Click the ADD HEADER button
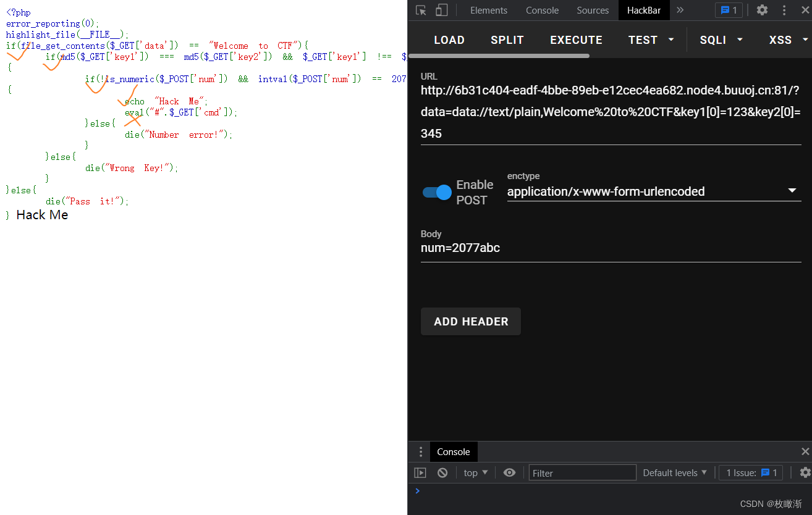 (x=471, y=321)
